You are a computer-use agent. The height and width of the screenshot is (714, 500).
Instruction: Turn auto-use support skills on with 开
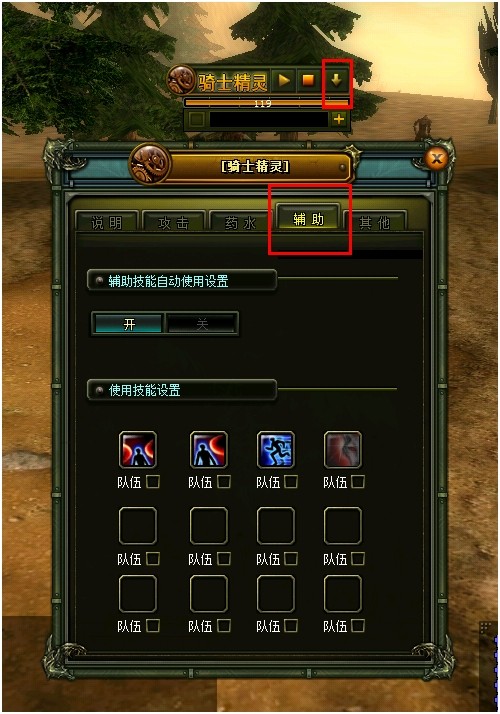click(x=129, y=324)
